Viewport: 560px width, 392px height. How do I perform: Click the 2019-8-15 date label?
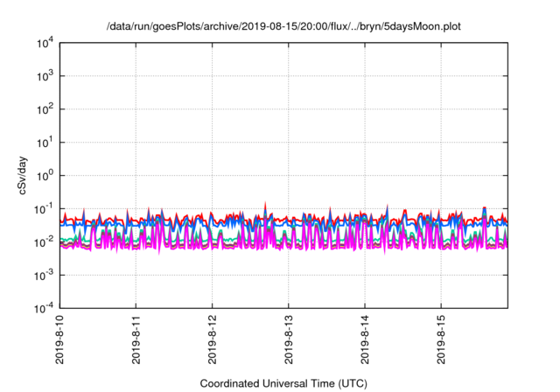441,339
